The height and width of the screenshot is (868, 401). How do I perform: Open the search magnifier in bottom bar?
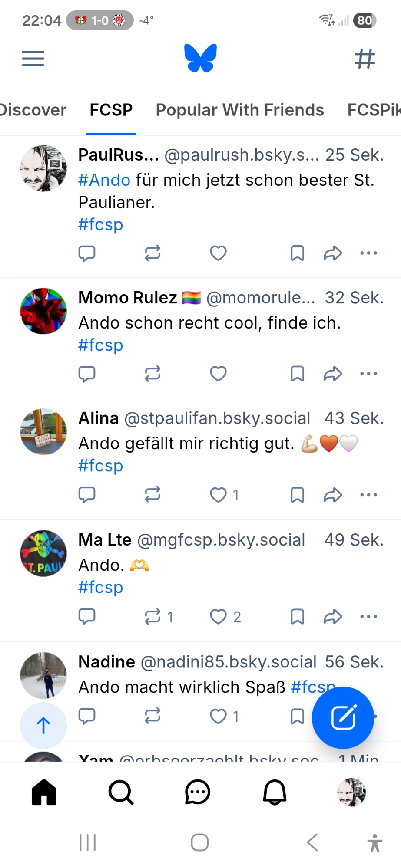coord(121,792)
